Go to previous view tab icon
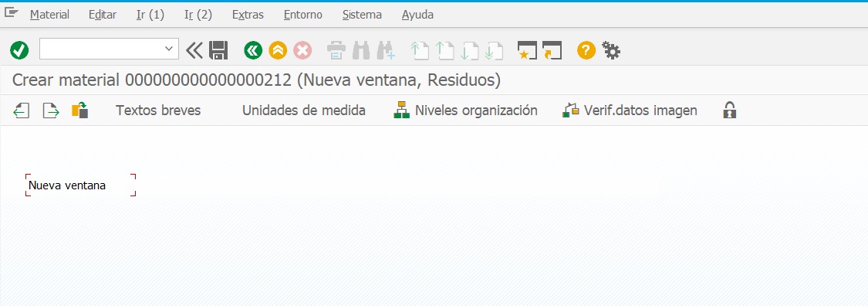 (21, 110)
